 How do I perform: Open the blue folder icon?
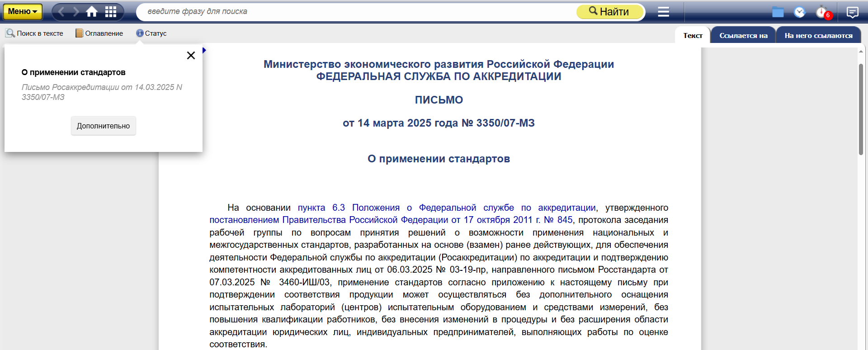778,12
